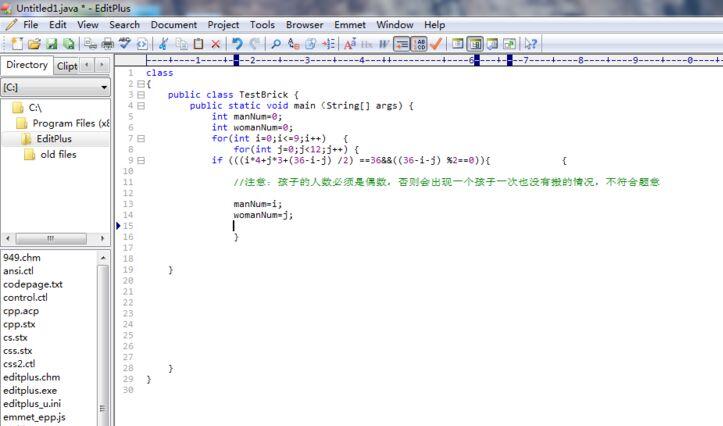The height and width of the screenshot is (426, 723).
Task: Toggle the line number display button
Action: coord(419,44)
